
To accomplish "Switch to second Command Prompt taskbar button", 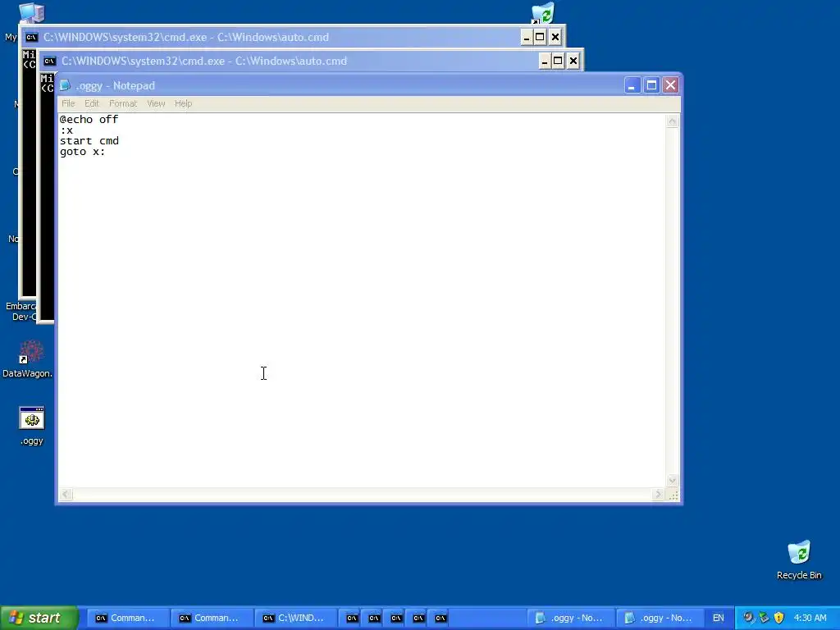I will [x=211, y=618].
